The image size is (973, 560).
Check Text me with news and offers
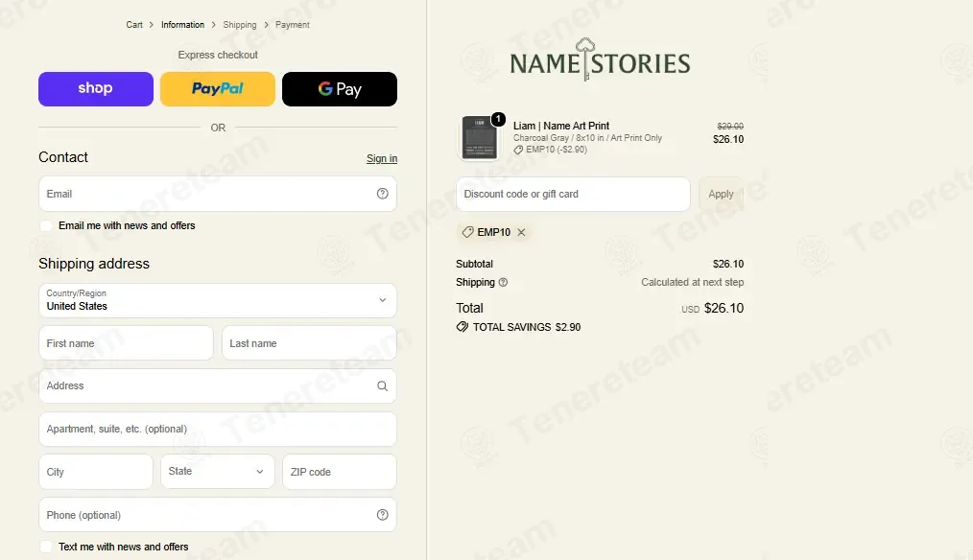click(x=46, y=547)
